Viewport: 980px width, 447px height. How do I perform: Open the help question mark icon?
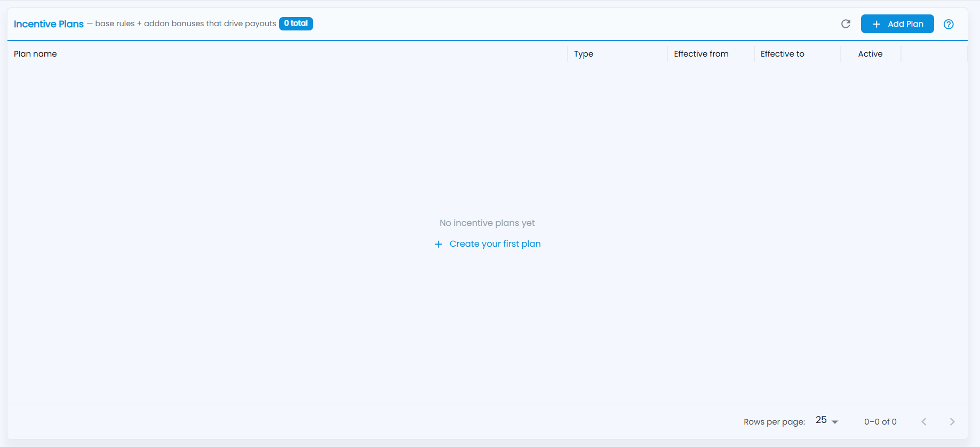click(949, 24)
